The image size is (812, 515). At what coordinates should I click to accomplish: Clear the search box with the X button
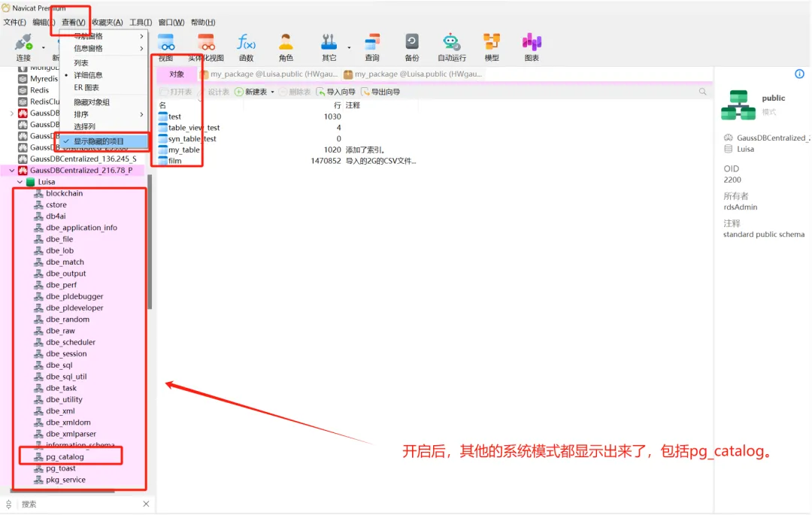[x=146, y=504]
